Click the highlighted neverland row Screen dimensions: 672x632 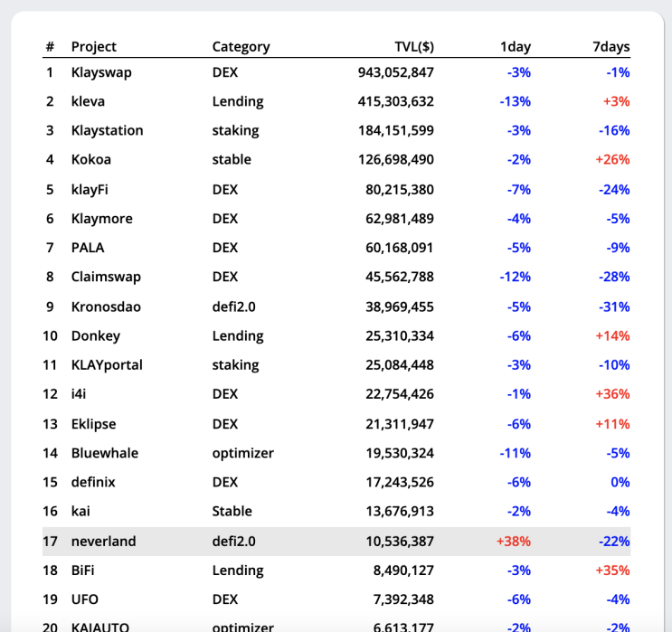(336, 542)
